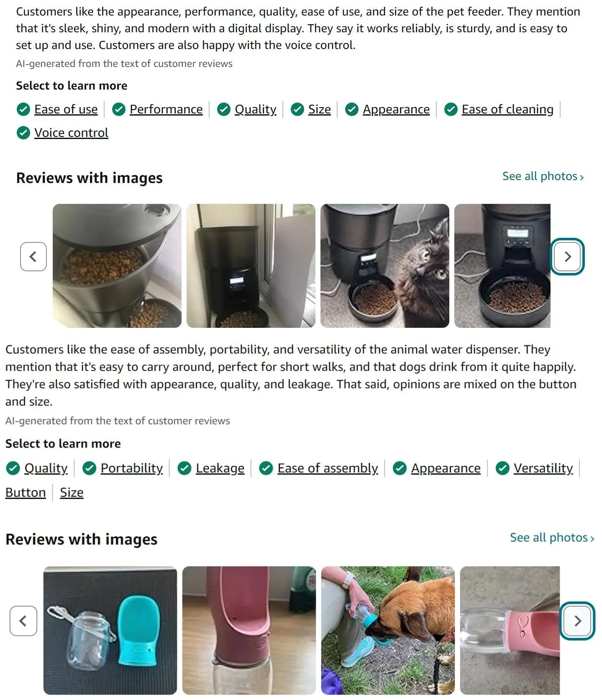Select the Leakage topic link
The width and height of the screenshot is (602, 700).
point(220,468)
